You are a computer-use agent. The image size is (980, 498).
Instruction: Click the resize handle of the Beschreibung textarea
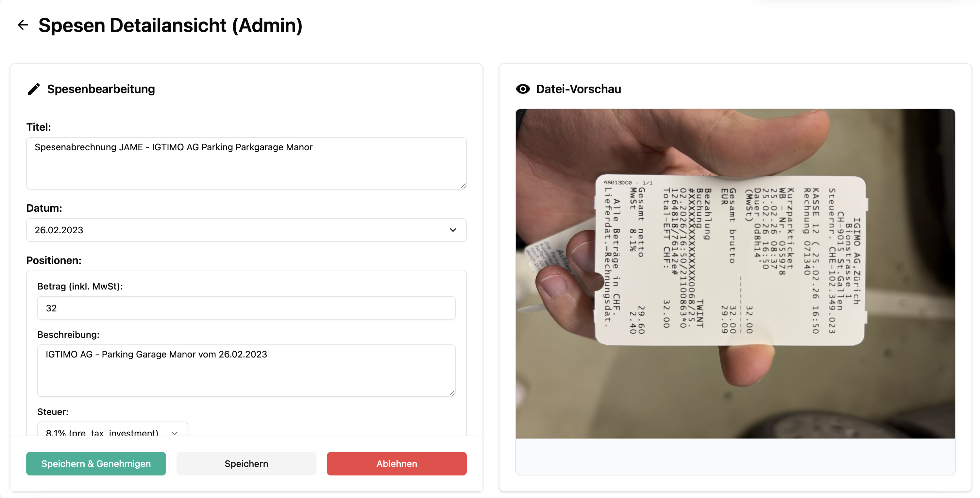(452, 393)
